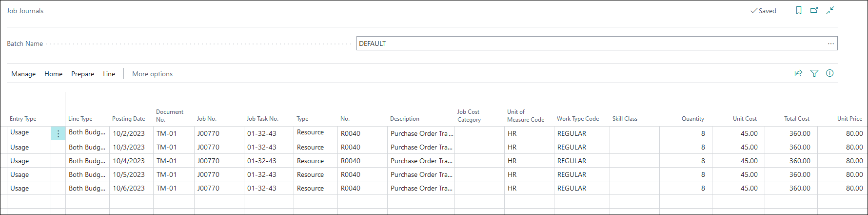Expand More options in action bar
The width and height of the screenshot is (868, 215).
pos(152,74)
